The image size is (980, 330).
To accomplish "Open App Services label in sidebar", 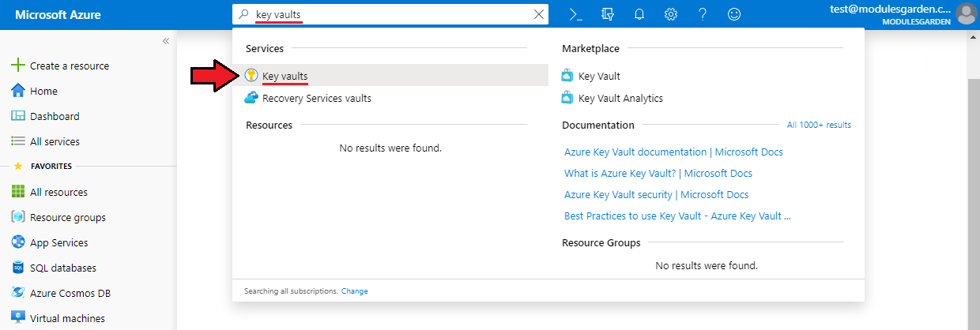I will click(59, 243).
